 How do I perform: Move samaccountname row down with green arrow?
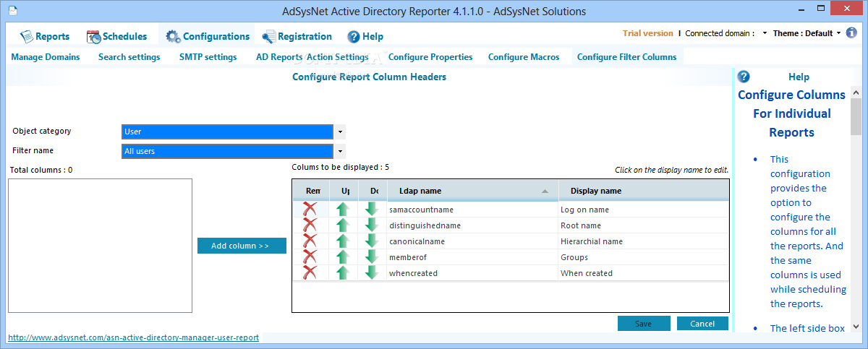click(372, 210)
